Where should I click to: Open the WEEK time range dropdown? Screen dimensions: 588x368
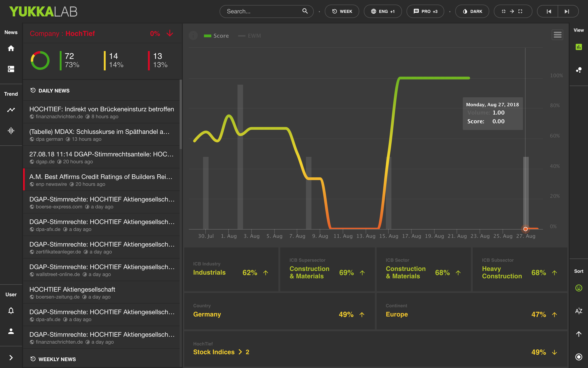(x=342, y=11)
